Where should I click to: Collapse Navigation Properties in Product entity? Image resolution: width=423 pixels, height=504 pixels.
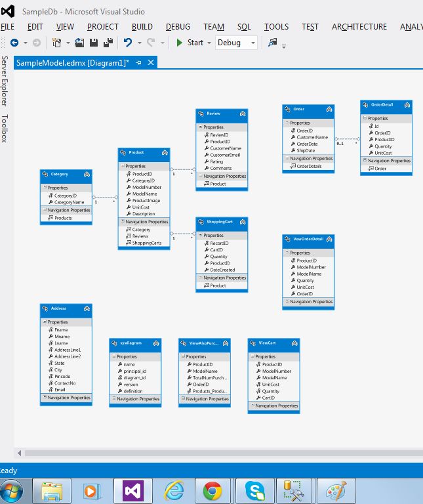pyautogui.click(x=123, y=221)
